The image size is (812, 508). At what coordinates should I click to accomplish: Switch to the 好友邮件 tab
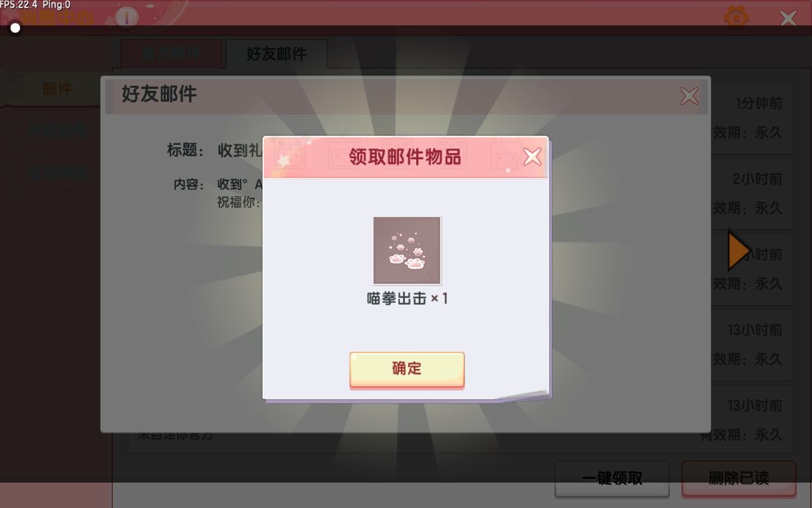point(277,54)
